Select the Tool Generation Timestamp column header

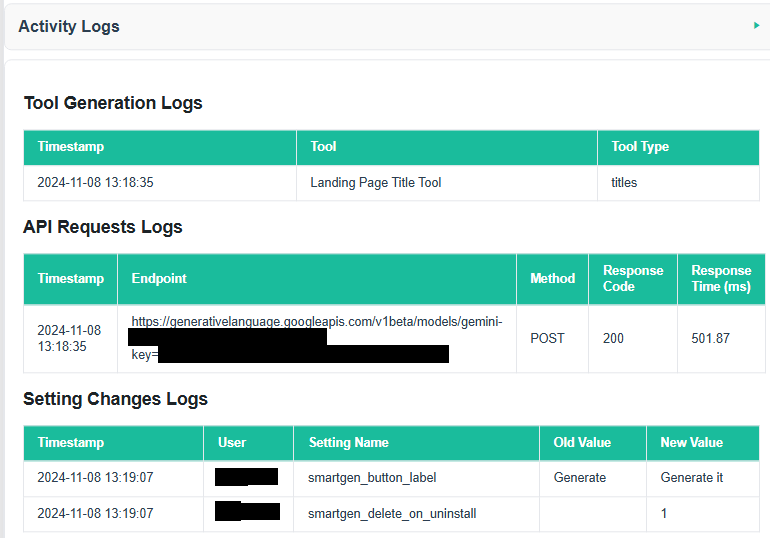coord(160,147)
